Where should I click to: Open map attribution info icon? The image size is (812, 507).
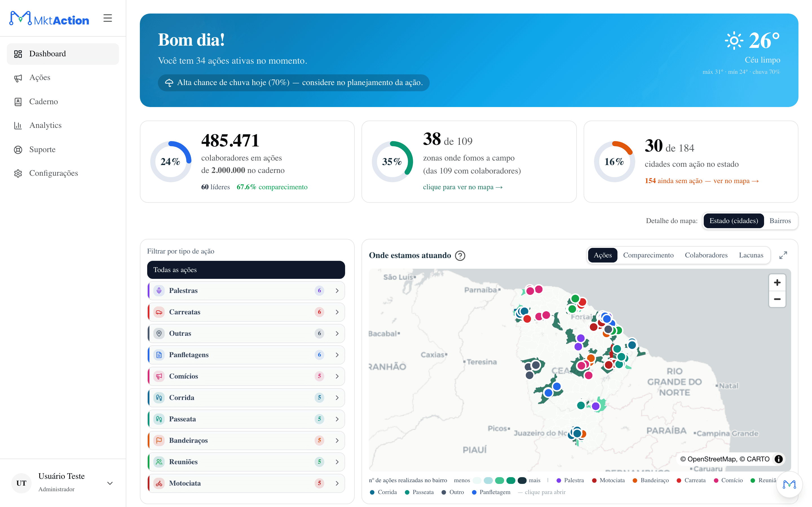pyautogui.click(x=778, y=459)
